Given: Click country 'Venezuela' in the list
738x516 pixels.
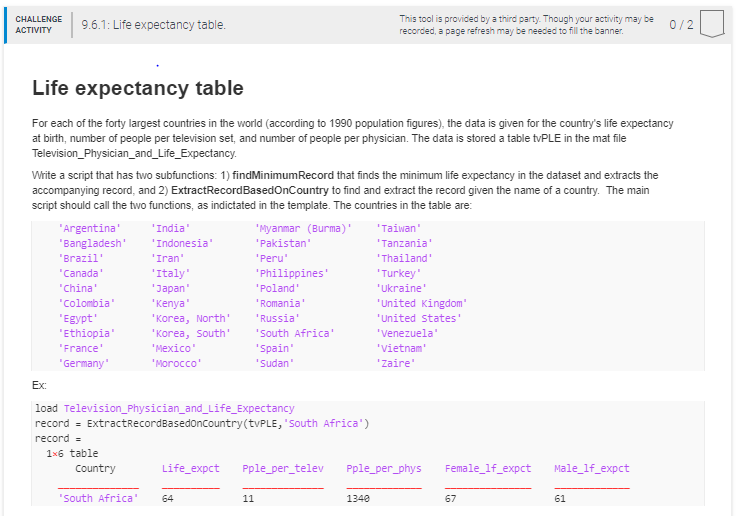Looking at the screenshot, I should (x=407, y=333).
